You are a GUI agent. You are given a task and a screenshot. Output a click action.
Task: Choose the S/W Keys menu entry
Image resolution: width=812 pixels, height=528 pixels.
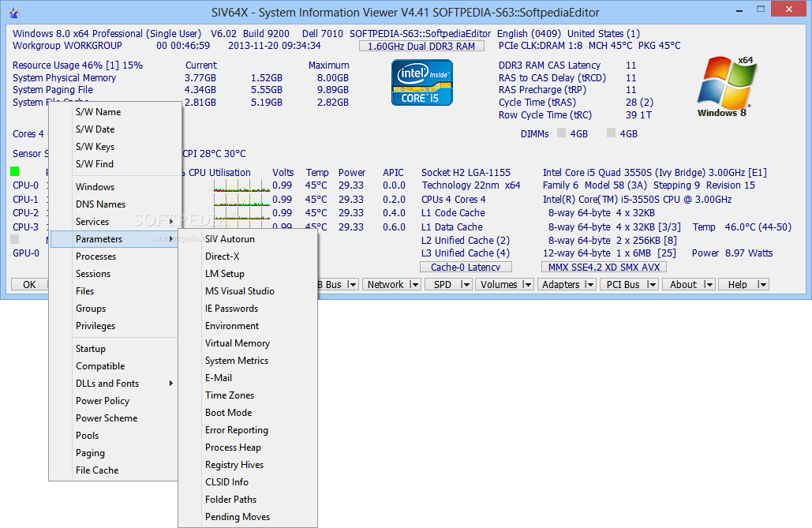115,147
